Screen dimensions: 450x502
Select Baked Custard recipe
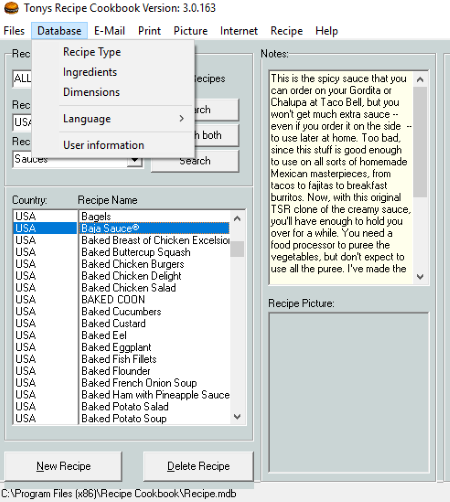click(155, 324)
